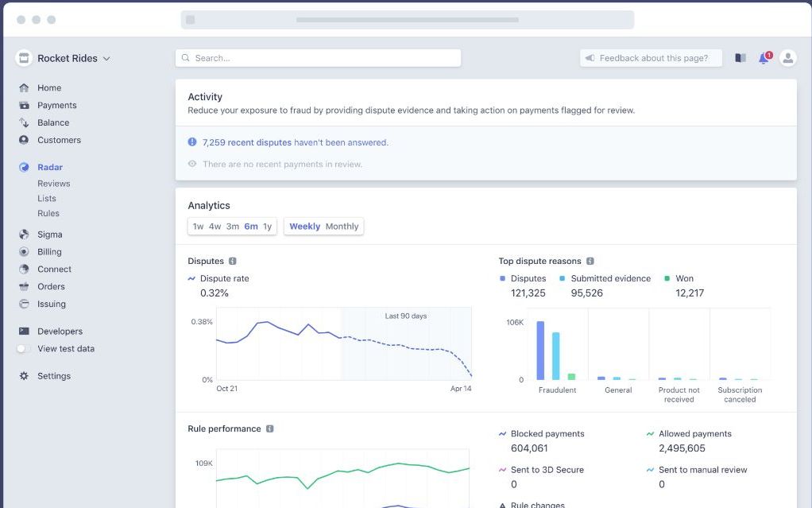Open the Radar section in the sidebar
Image resolution: width=812 pixels, height=508 pixels.
click(49, 167)
